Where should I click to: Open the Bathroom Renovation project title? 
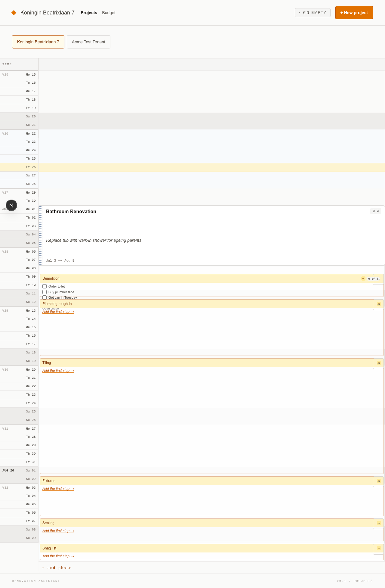(x=71, y=211)
